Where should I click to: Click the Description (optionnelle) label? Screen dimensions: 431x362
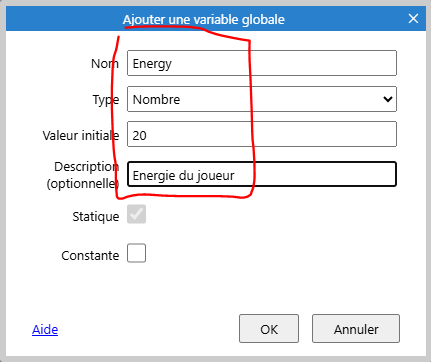coord(83,175)
